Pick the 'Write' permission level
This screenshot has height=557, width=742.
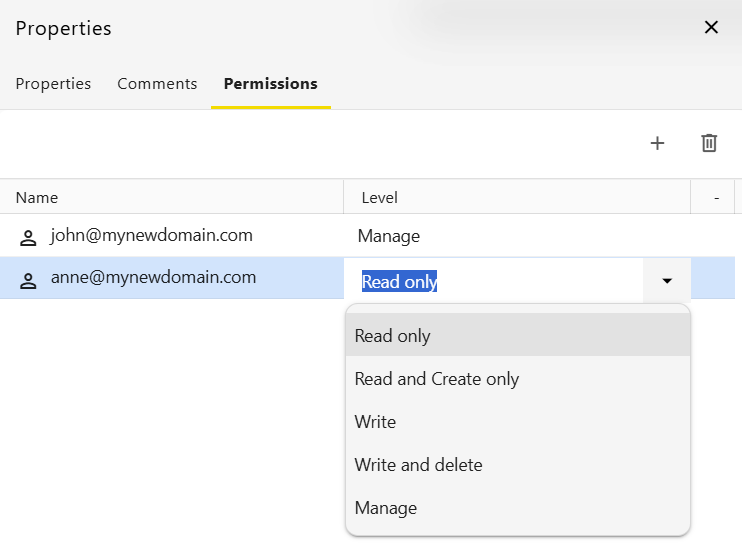[x=518, y=422]
